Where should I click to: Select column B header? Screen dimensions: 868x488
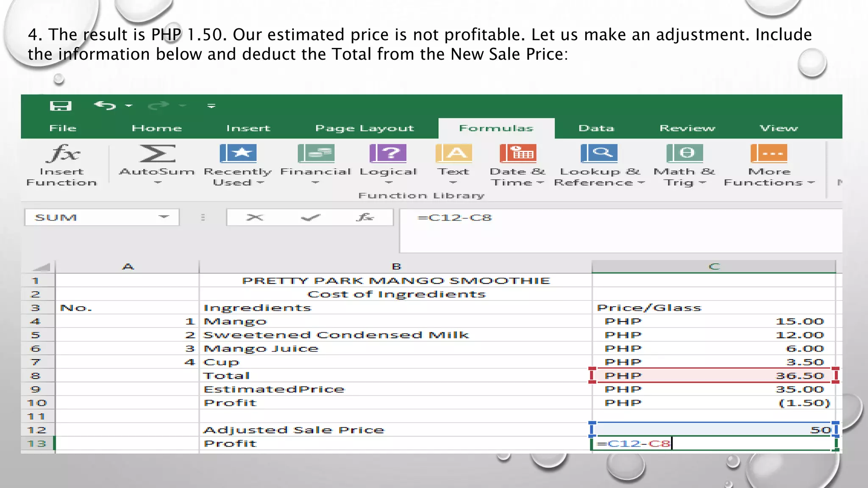[395, 266]
